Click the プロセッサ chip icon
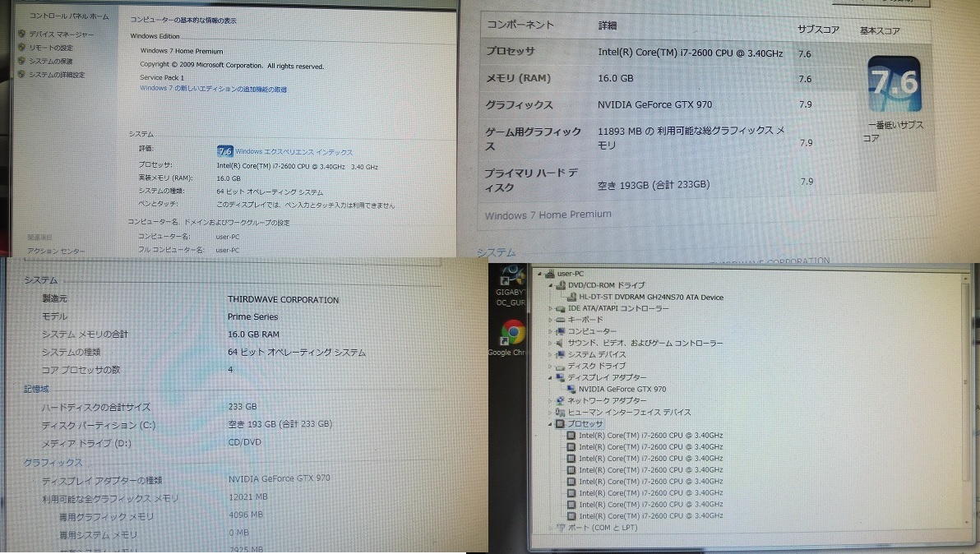The image size is (980, 554). (561, 423)
